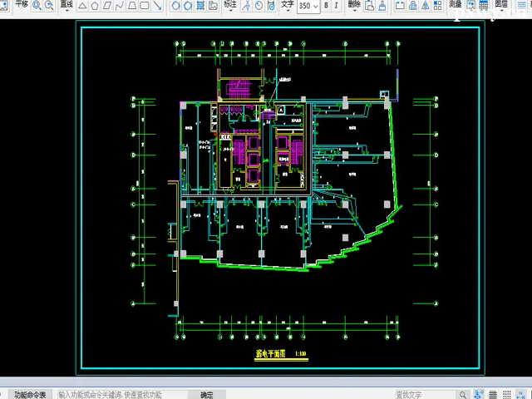The image size is (532, 399).
Task: Expand the 直线 line tool dropdown
Action: tap(66, 4)
